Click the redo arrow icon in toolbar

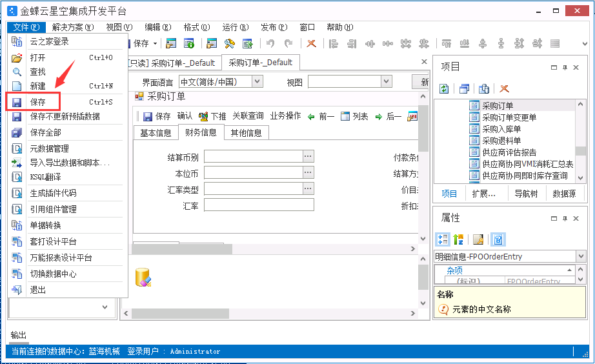[288, 44]
